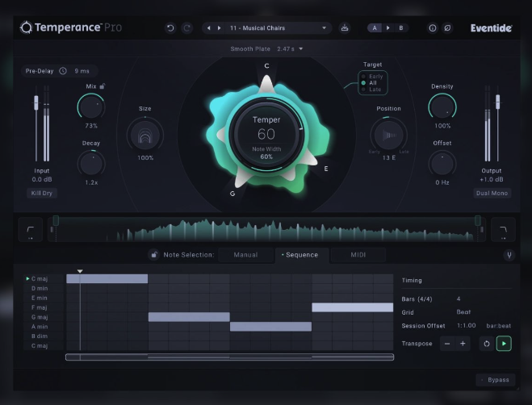
Task: Click the undo arrow icon
Action: pos(170,28)
